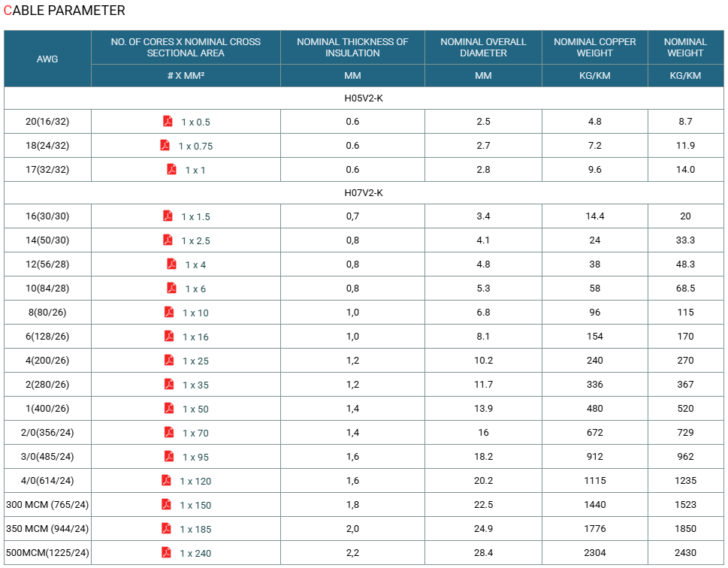Follow the 1 x 16 link
Screen dimensions: 728x568
coord(195,337)
